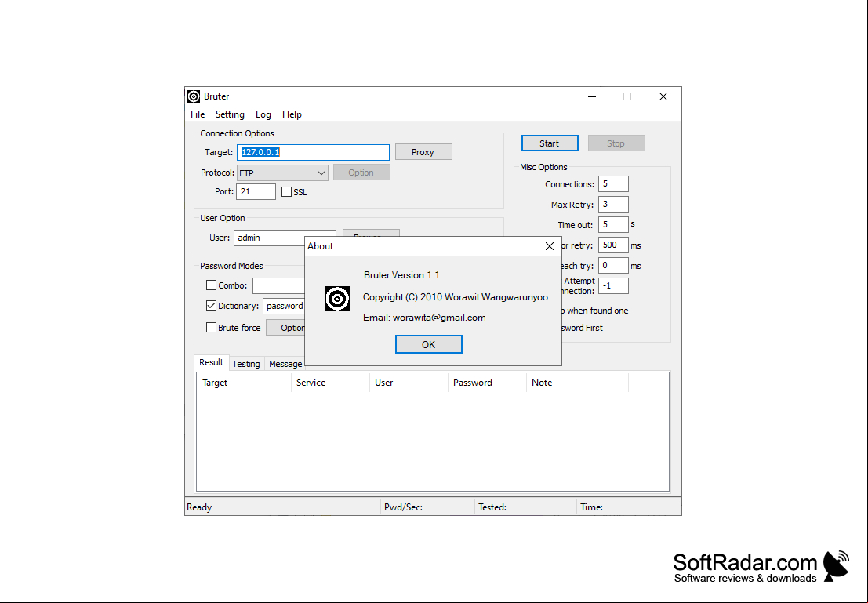Viewport: 868px width, 603px height.
Task: Click the Port field showing 21
Action: coord(256,191)
